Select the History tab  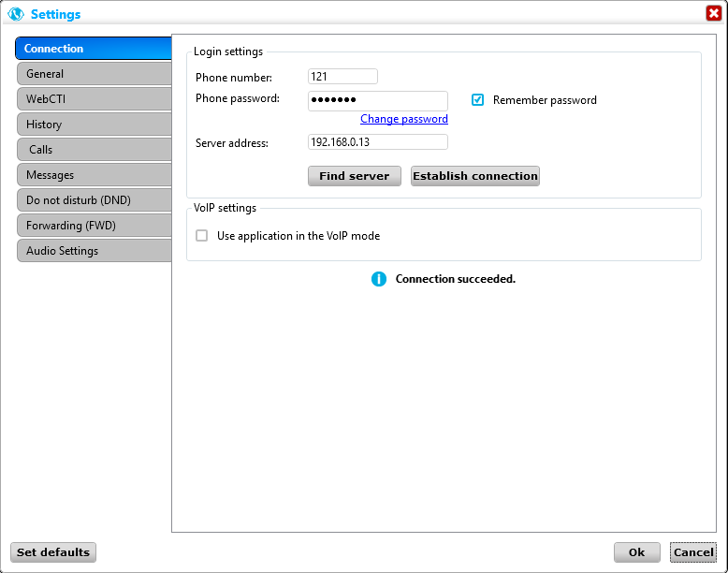pyautogui.click(x=94, y=125)
